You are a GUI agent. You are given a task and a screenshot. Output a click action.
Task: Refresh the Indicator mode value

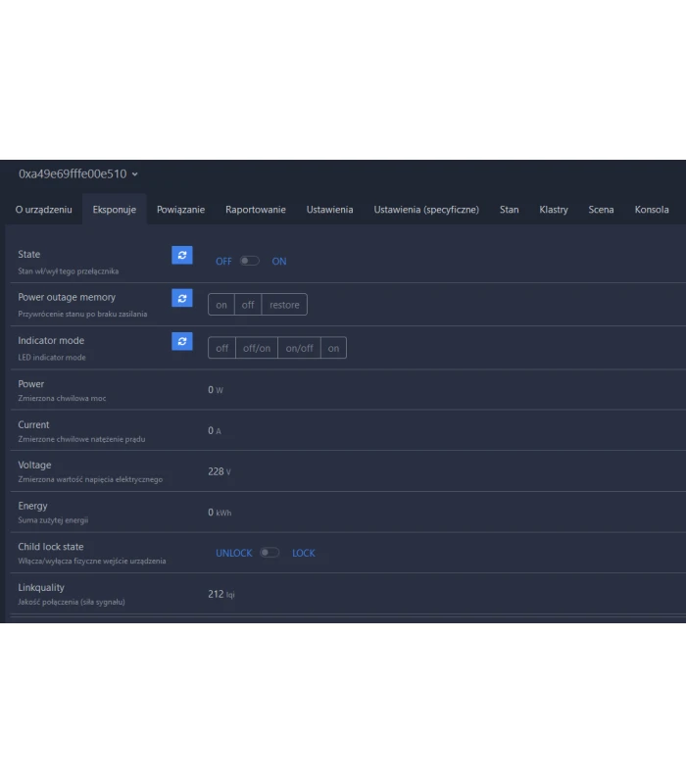(182, 341)
